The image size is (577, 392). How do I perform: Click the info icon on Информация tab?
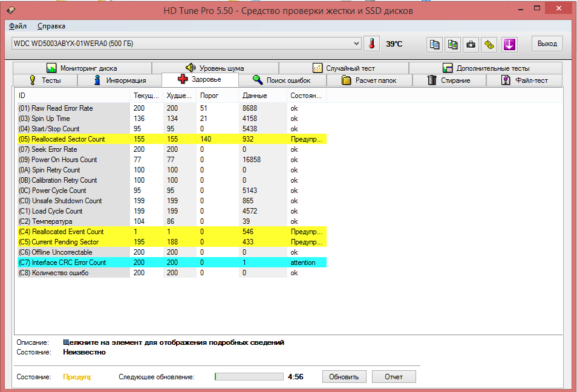(x=97, y=80)
